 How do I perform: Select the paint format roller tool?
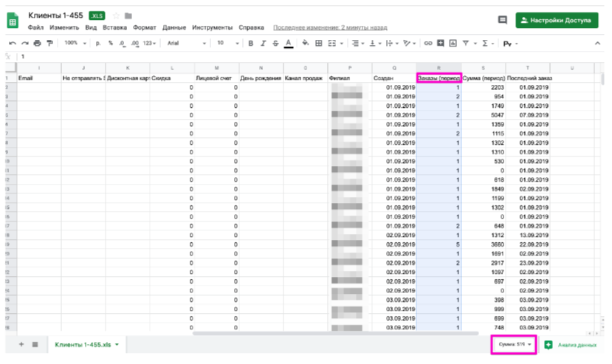(49, 44)
